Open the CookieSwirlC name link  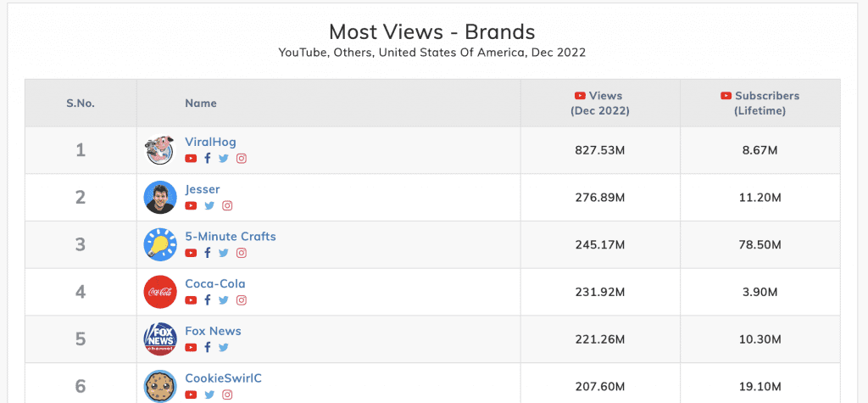coord(223,378)
